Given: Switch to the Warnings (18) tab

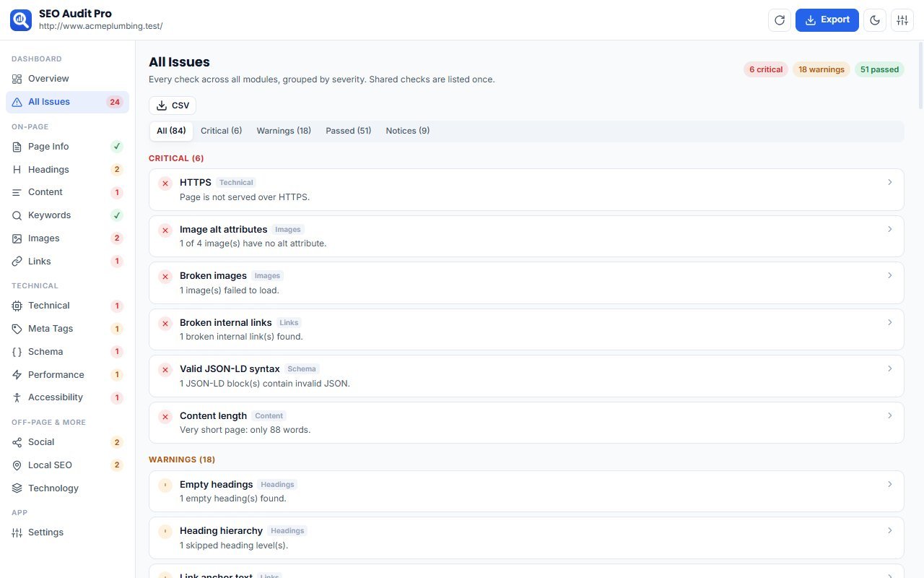Looking at the screenshot, I should (x=284, y=131).
